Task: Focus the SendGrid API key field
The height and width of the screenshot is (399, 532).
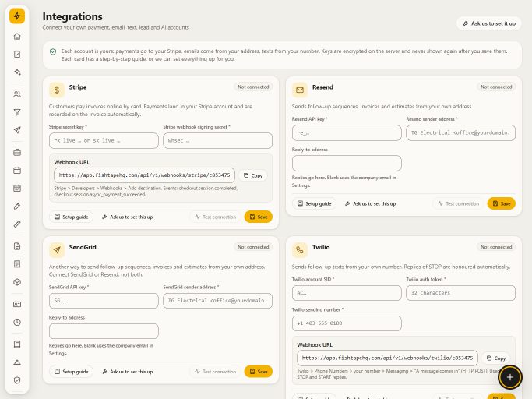Action: [x=104, y=301]
